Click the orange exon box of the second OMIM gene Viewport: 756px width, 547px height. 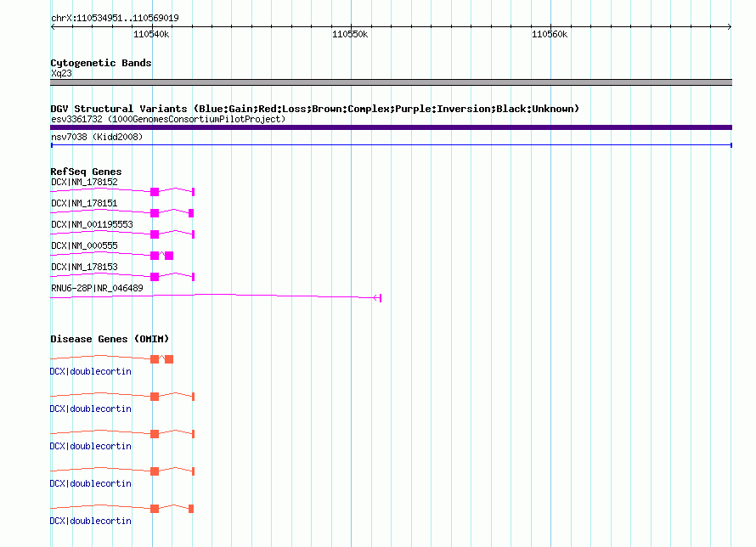[155, 397]
